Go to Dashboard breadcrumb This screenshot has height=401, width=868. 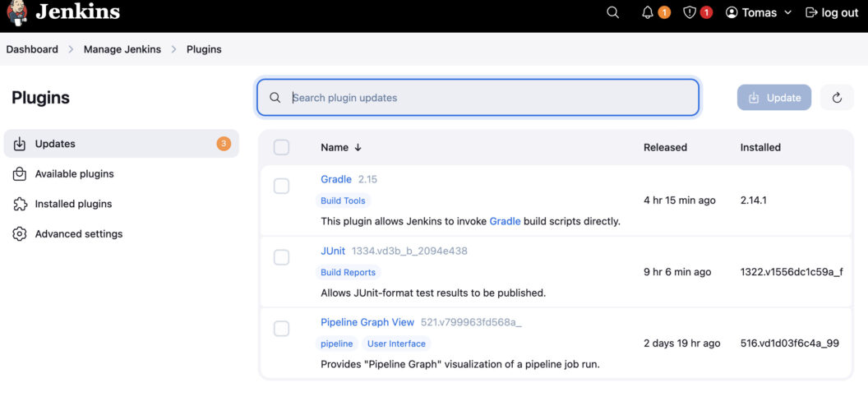click(x=32, y=49)
